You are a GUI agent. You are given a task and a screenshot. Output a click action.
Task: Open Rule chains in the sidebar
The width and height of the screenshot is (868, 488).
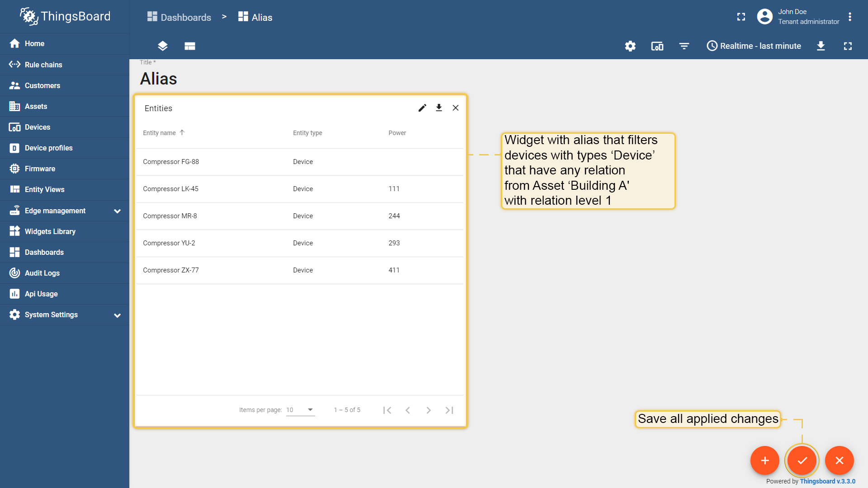click(65, 65)
